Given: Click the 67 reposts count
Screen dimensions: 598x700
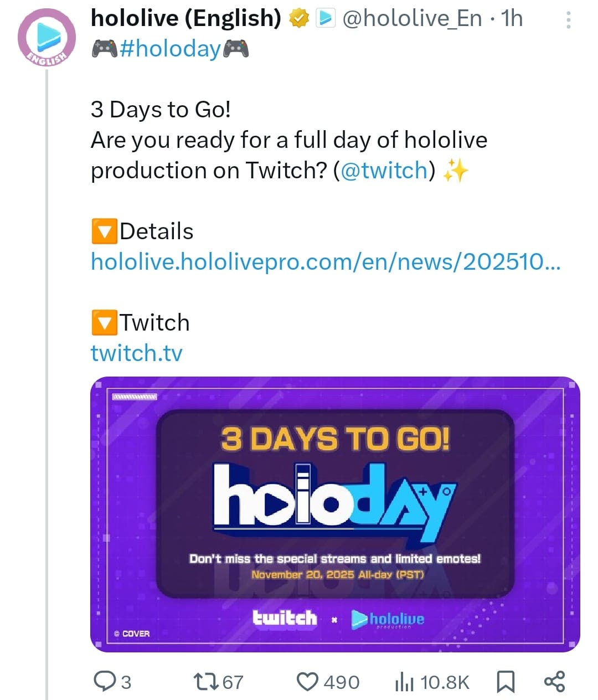Looking at the screenshot, I should (233, 682).
